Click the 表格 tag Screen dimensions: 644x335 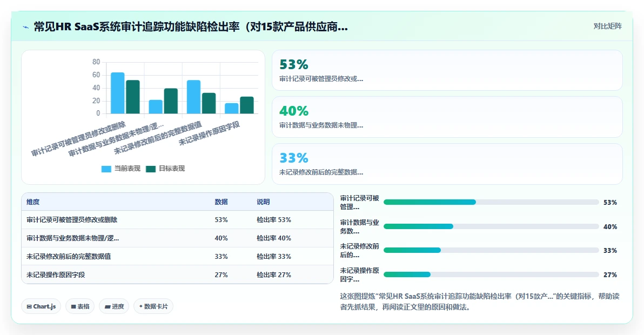point(80,306)
